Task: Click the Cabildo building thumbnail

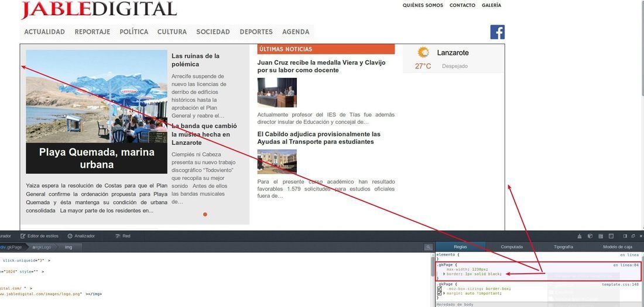Action: click(x=277, y=162)
